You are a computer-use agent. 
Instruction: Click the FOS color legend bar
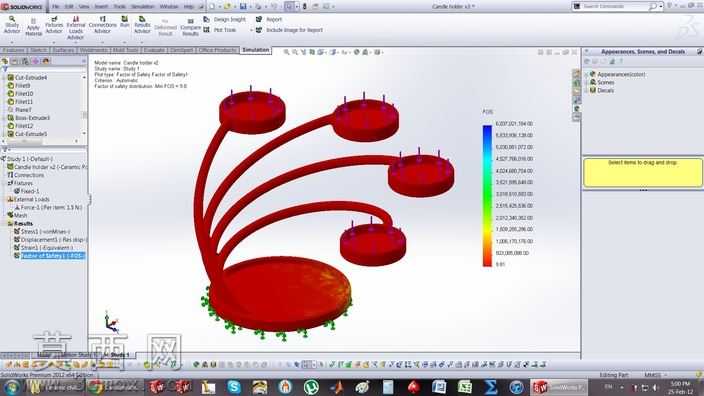[x=487, y=196]
